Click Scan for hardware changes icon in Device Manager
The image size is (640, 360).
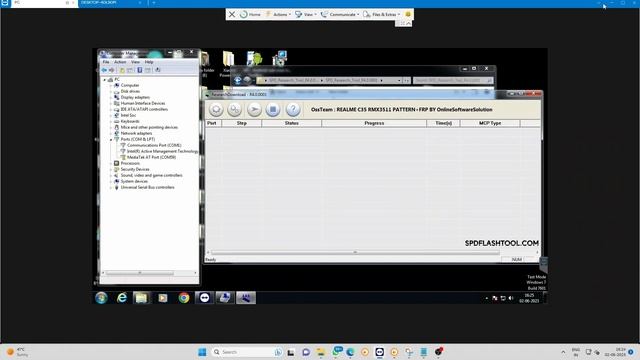[x=158, y=70]
